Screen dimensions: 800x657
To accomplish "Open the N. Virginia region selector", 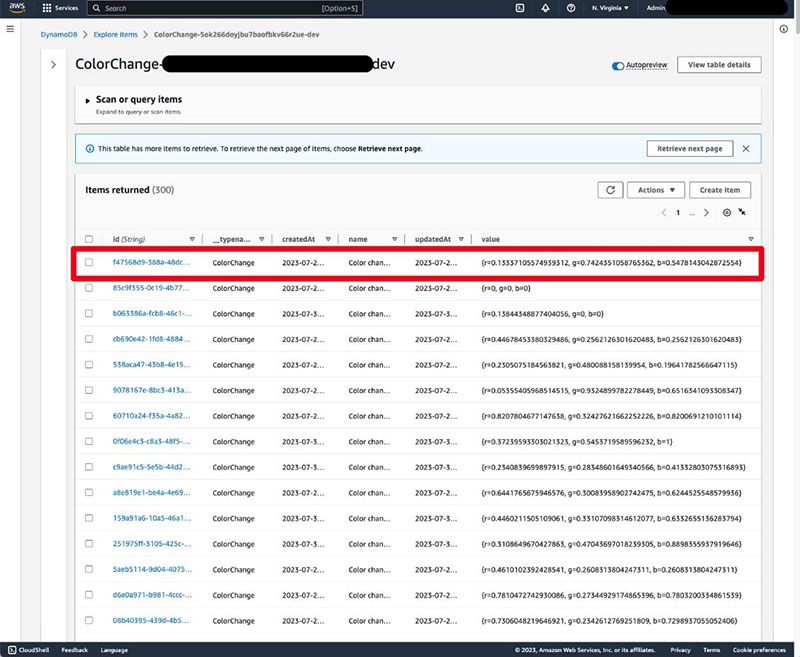I will [x=610, y=8].
